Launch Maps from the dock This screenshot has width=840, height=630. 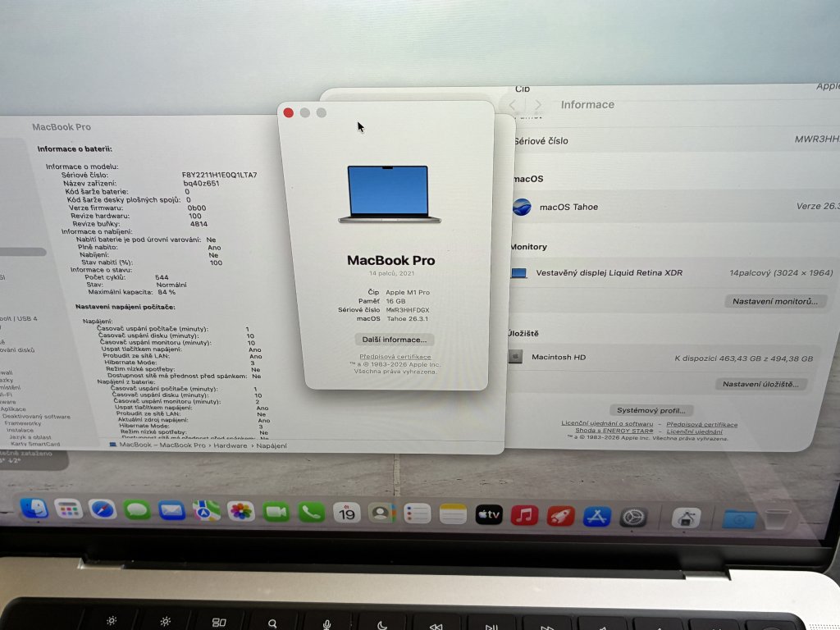coord(206,511)
